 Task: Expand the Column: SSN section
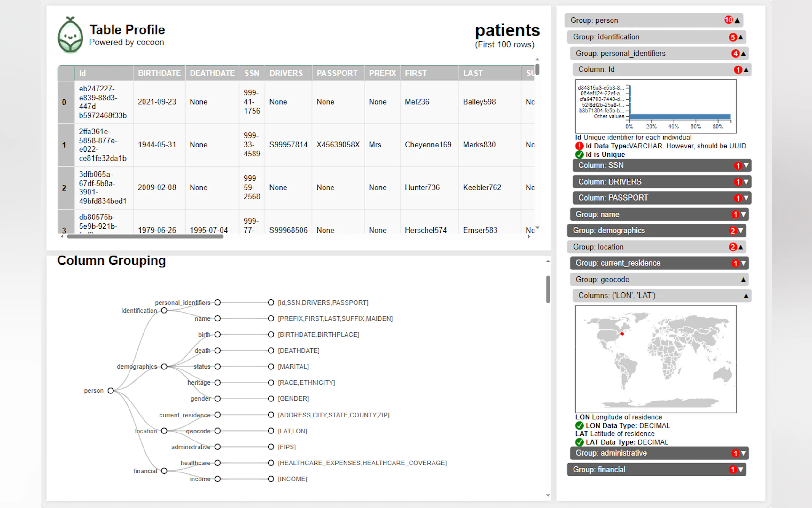[661, 165]
